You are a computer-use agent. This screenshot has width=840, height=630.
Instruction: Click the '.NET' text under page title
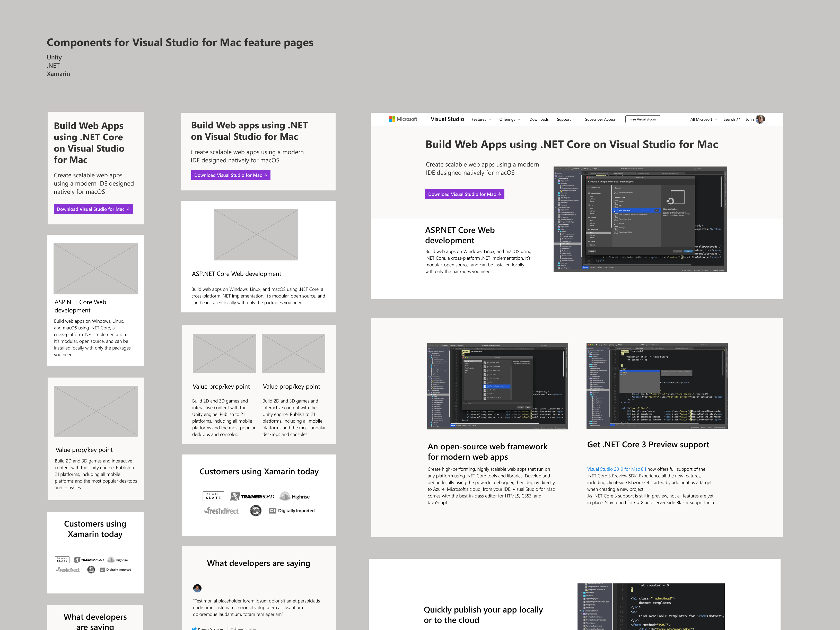53,66
